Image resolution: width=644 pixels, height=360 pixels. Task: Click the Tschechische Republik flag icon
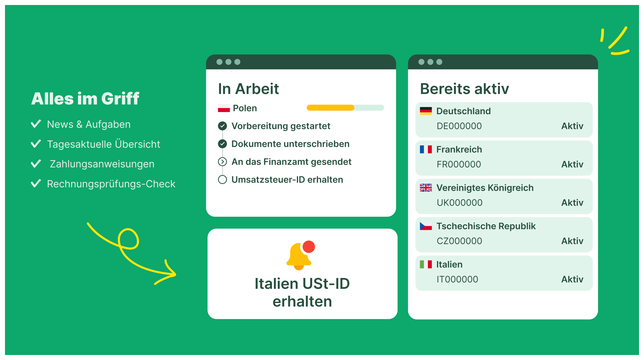pos(426,226)
